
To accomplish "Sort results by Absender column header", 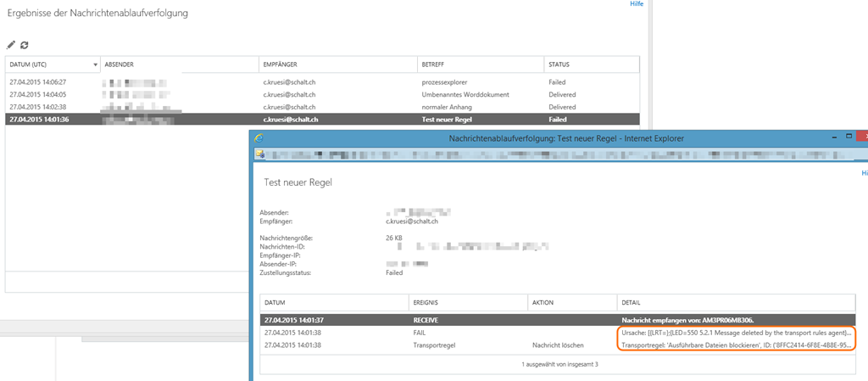I will 178,64.
